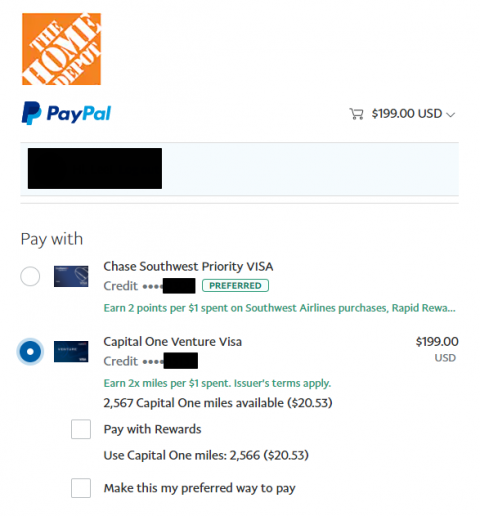Select Chase Southwest Priority VISA radio button

(x=30, y=276)
